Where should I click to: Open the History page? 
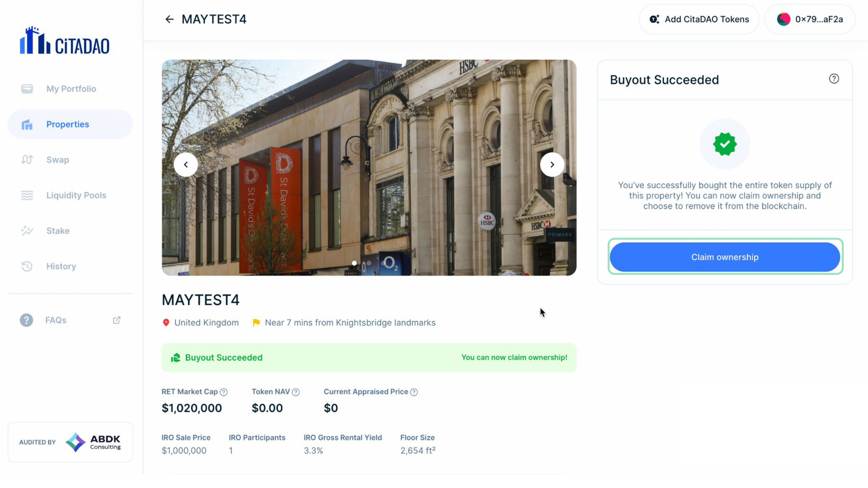click(x=61, y=266)
